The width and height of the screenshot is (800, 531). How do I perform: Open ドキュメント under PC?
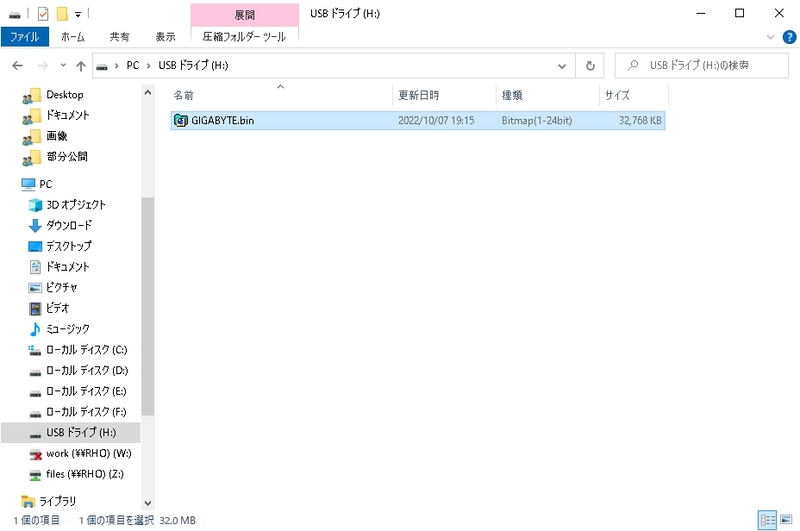coord(67,267)
